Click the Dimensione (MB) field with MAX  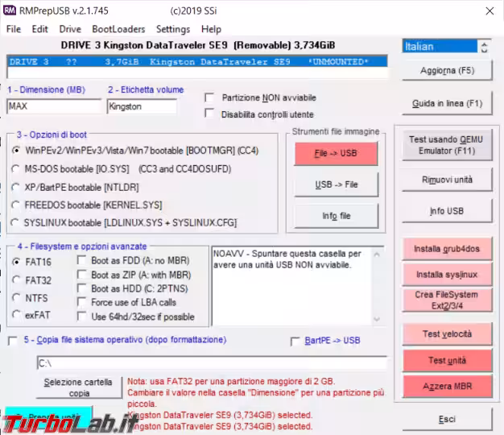[x=54, y=106]
